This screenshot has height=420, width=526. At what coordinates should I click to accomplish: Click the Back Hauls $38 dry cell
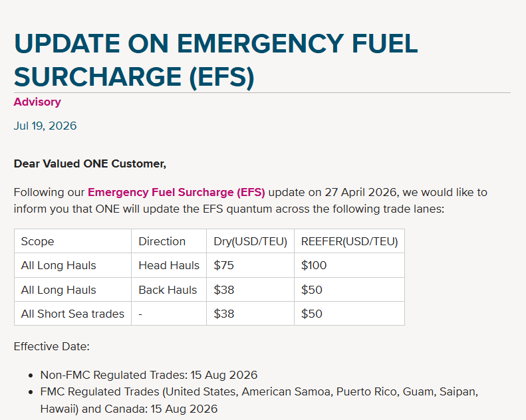[x=250, y=290]
